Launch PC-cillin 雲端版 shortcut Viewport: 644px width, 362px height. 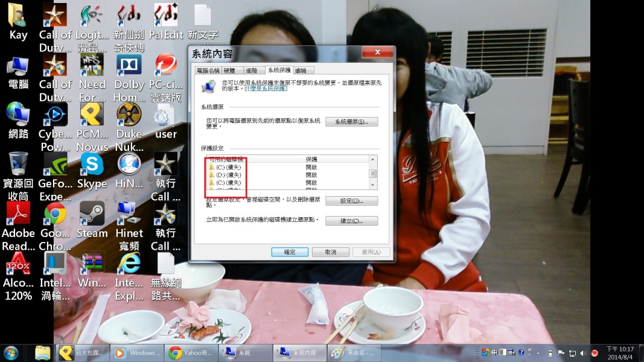tap(166, 78)
